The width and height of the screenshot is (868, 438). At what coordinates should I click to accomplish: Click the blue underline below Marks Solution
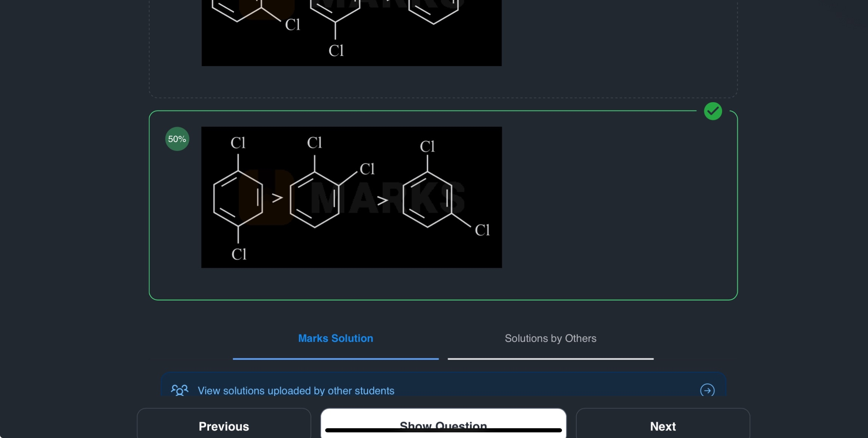(x=335, y=359)
